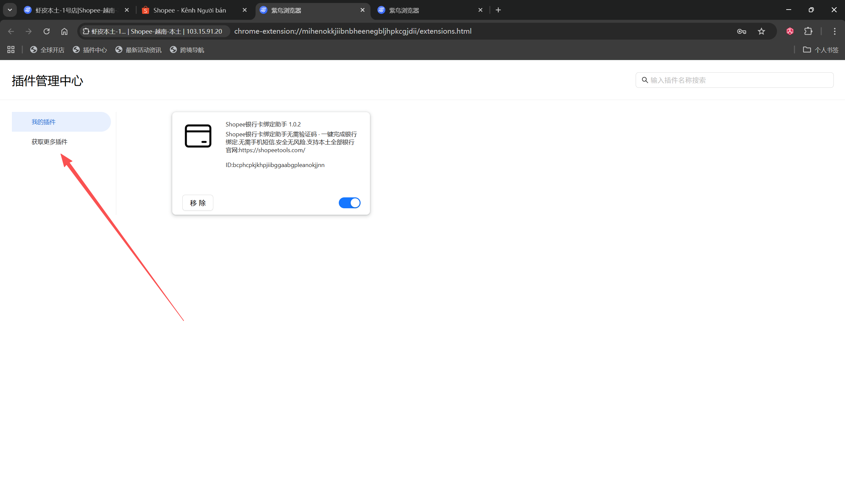Open the home page icon
Screen dimensions: 845x504
coord(64,31)
